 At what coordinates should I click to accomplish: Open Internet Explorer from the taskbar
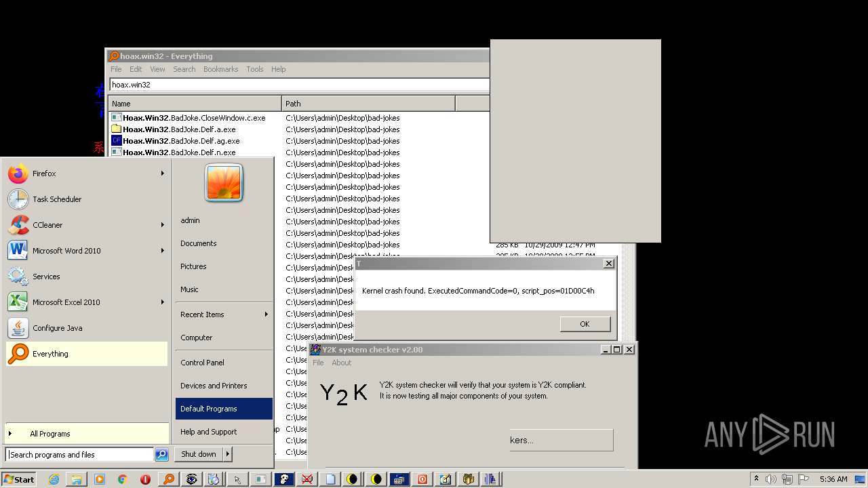[x=54, y=479]
